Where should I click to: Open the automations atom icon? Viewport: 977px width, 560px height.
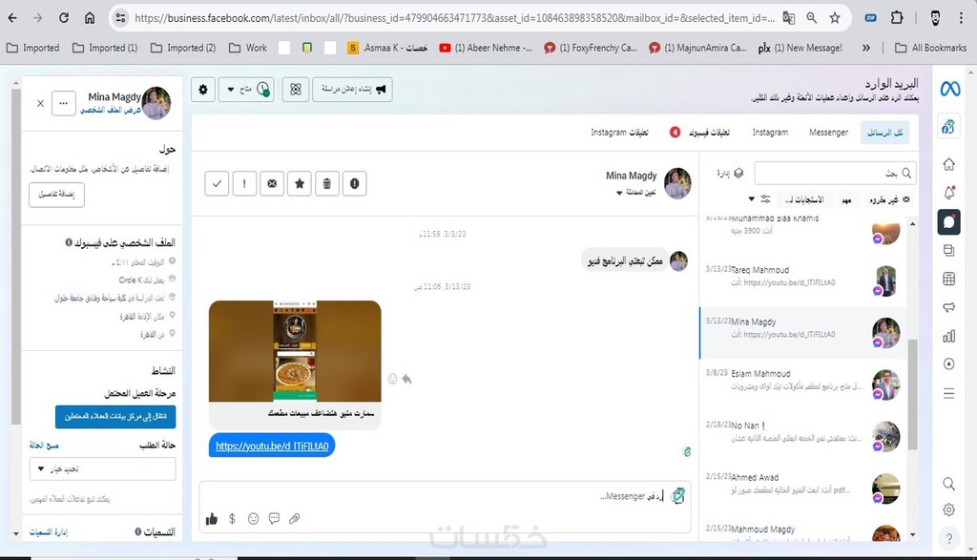tap(296, 90)
